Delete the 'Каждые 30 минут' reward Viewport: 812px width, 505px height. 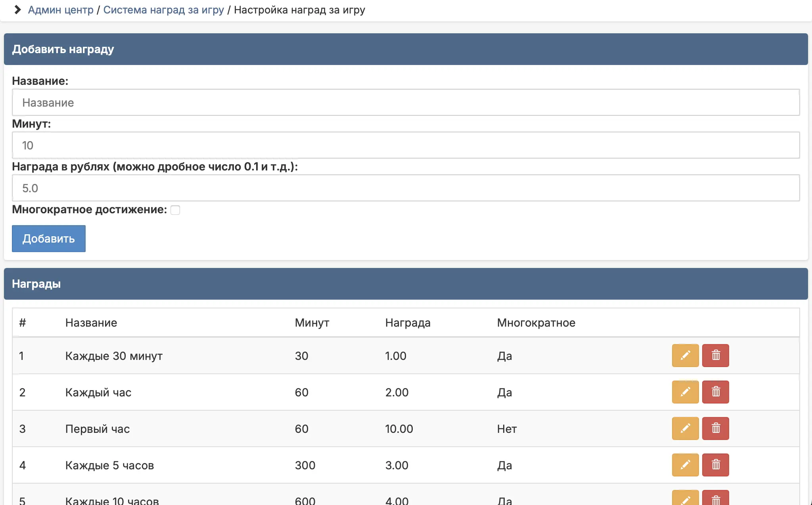tap(715, 356)
